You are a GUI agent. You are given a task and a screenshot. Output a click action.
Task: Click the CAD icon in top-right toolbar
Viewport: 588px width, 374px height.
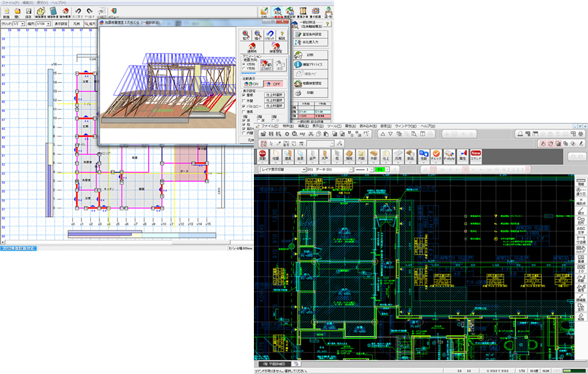tap(265, 13)
